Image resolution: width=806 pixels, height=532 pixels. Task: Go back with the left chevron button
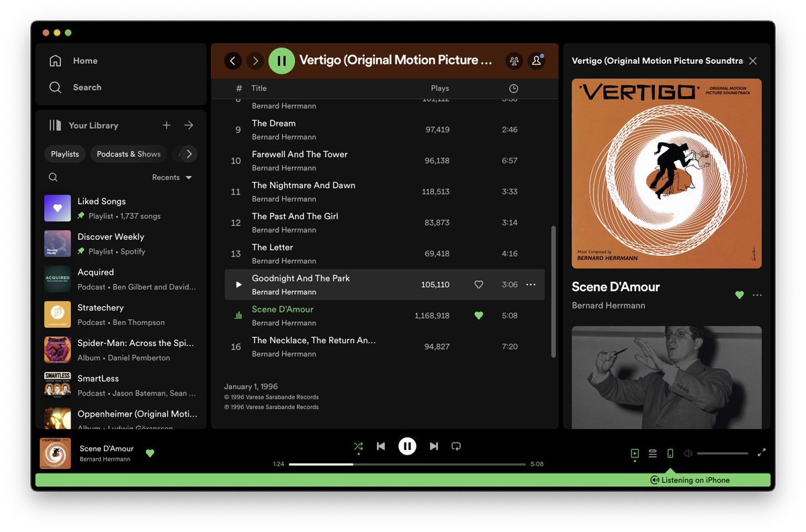tap(233, 61)
